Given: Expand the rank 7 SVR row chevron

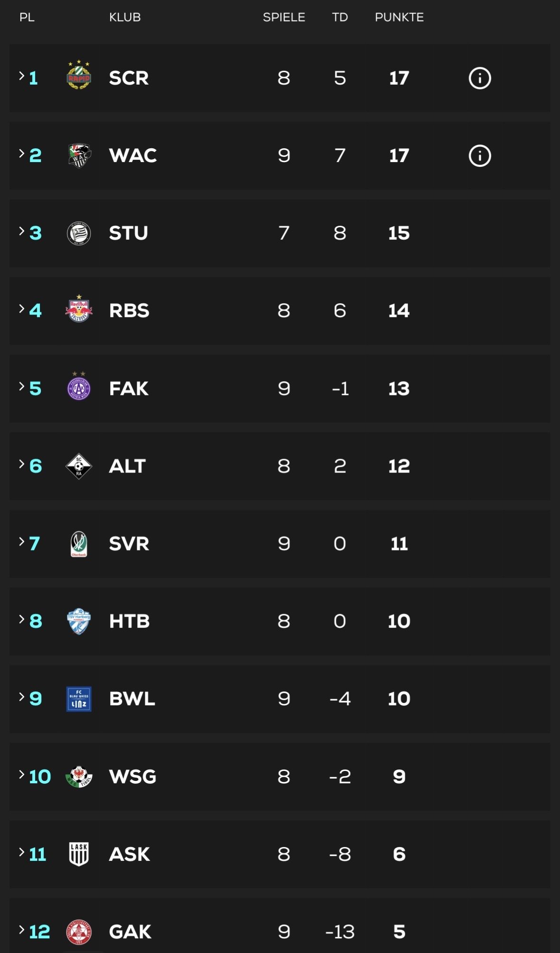Looking at the screenshot, I should 22,541.
